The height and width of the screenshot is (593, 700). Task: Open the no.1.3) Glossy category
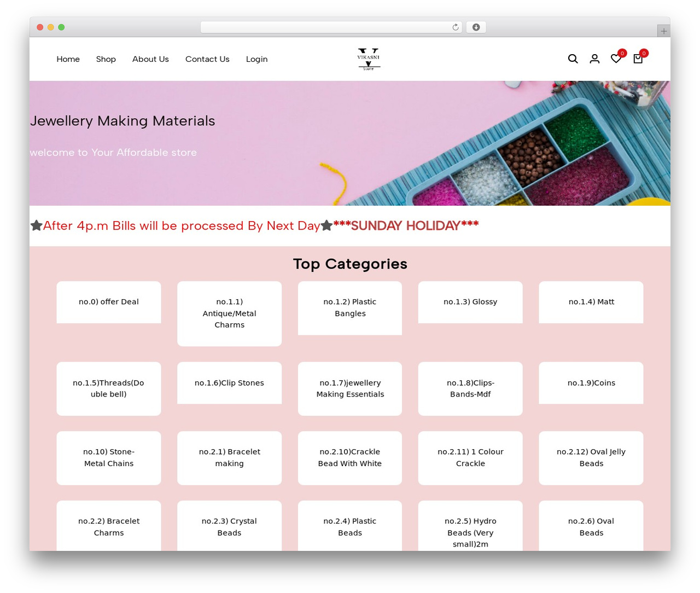coord(470,302)
